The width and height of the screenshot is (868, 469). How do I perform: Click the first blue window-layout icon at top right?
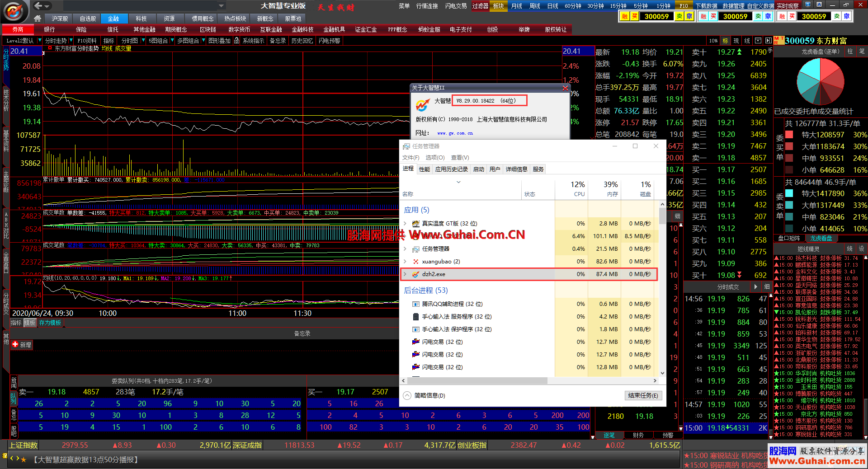(x=807, y=5)
